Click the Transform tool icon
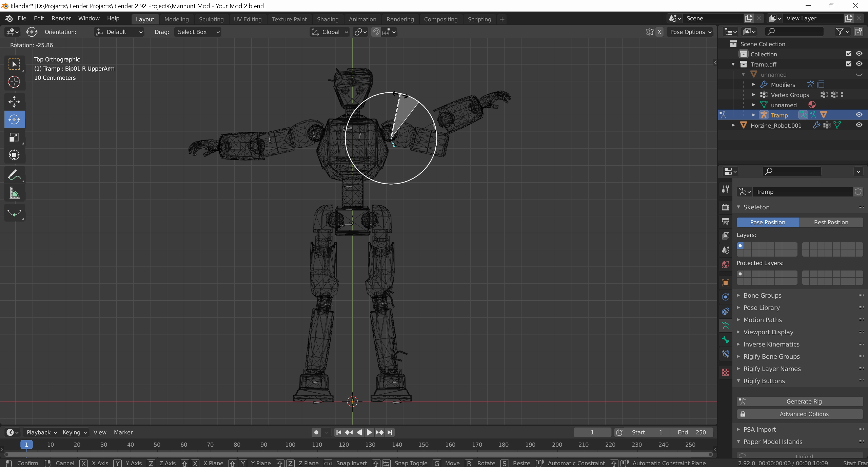 coord(14,155)
